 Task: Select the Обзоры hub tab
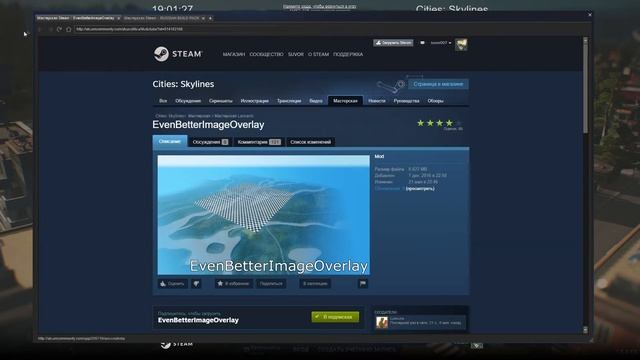point(436,101)
